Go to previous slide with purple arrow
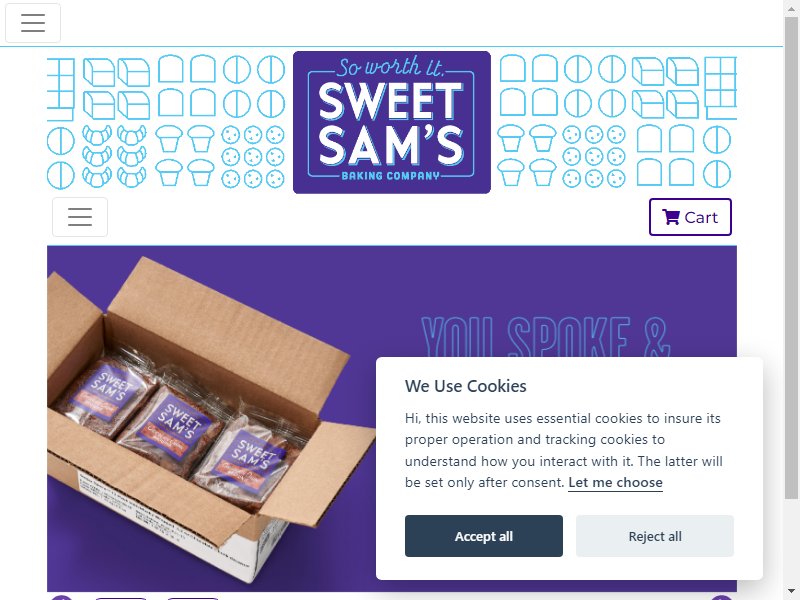The width and height of the screenshot is (800, 600). click(x=61, y=597)
